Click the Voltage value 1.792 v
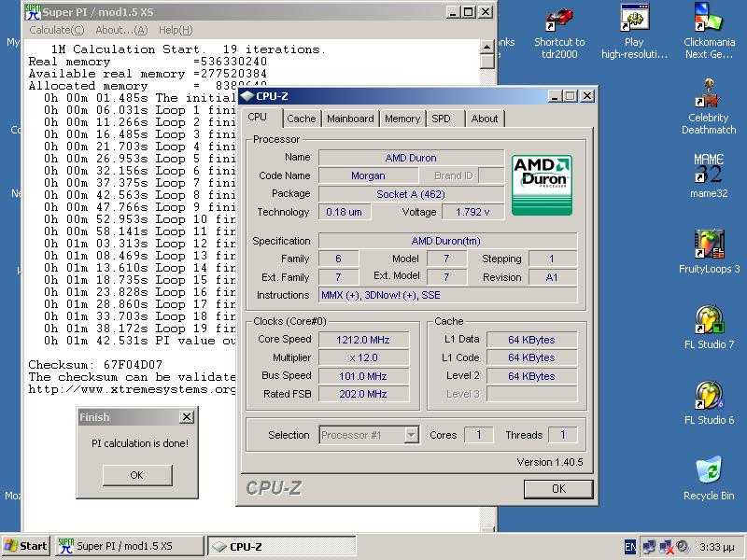 point(472,212)
